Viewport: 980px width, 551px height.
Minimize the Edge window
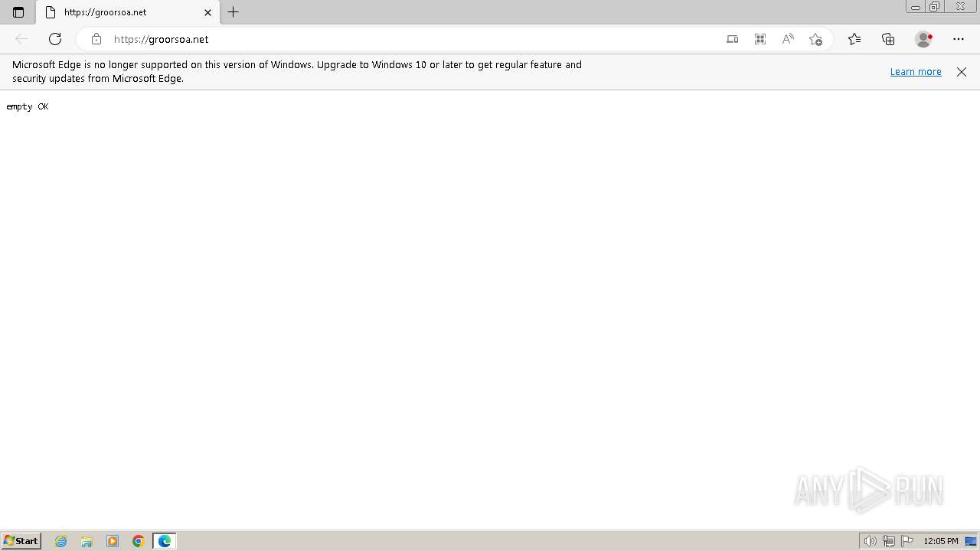point(916,7)
